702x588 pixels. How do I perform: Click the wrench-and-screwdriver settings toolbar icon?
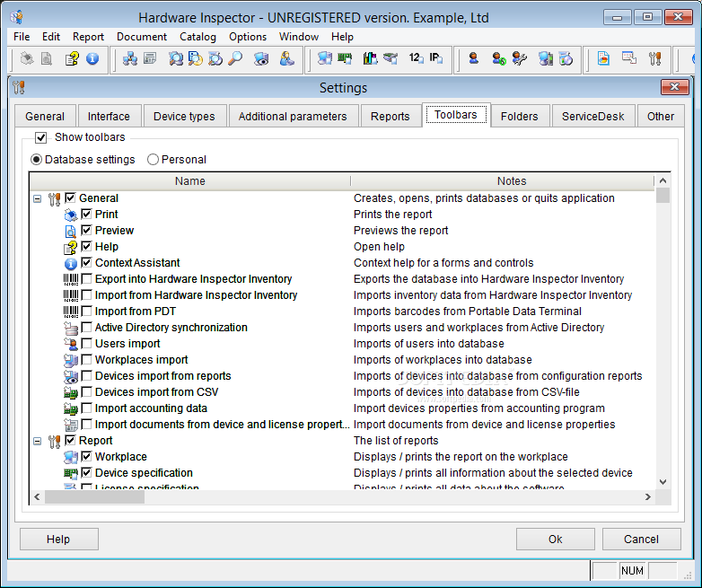(x=654, y=58)
